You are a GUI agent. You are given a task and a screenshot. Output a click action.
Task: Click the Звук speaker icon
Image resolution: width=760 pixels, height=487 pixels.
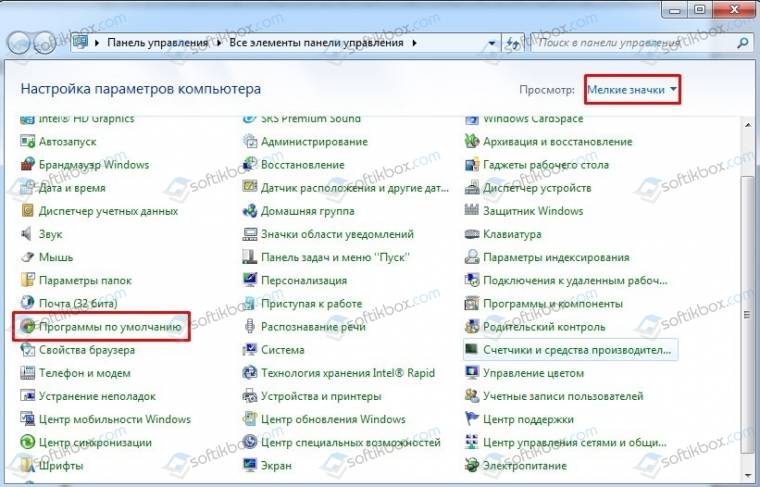(28, 234)
